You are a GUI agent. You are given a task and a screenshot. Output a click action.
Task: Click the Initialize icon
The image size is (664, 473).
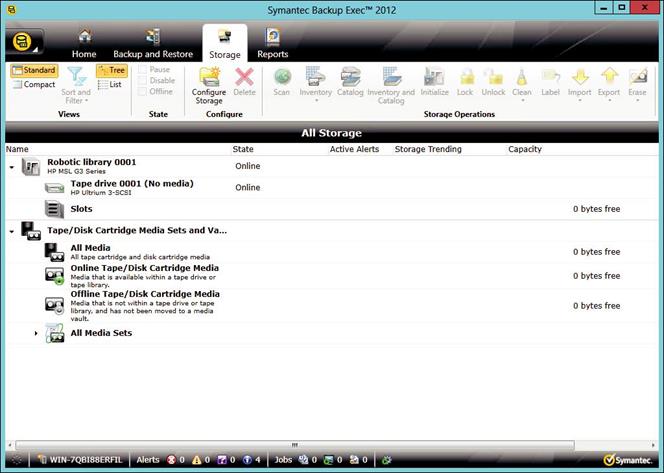click(434, 77)
